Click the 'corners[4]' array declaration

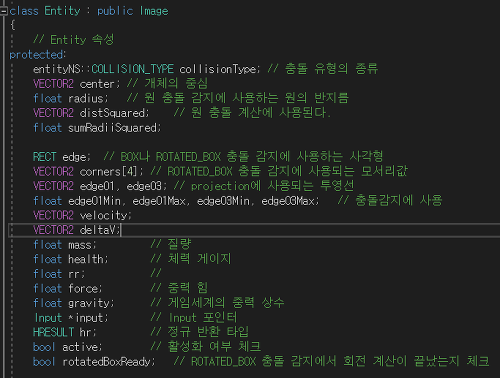pyautogui.click(x=109, y=172)
